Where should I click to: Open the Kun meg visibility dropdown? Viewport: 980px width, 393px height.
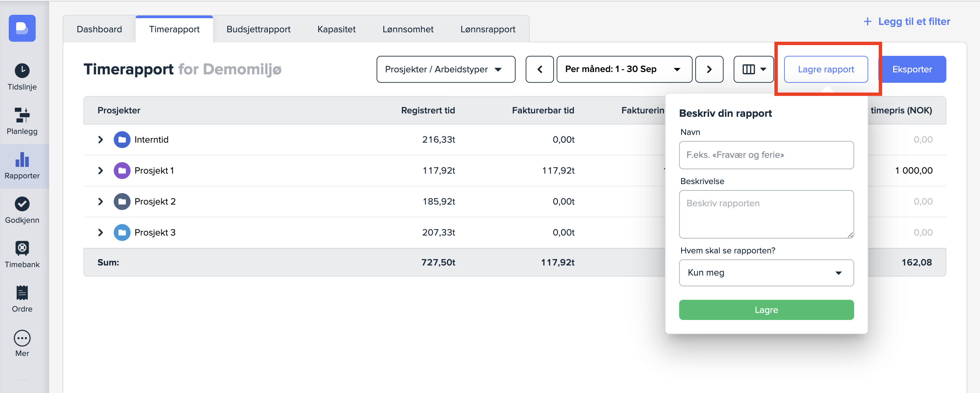click(766, 273)
